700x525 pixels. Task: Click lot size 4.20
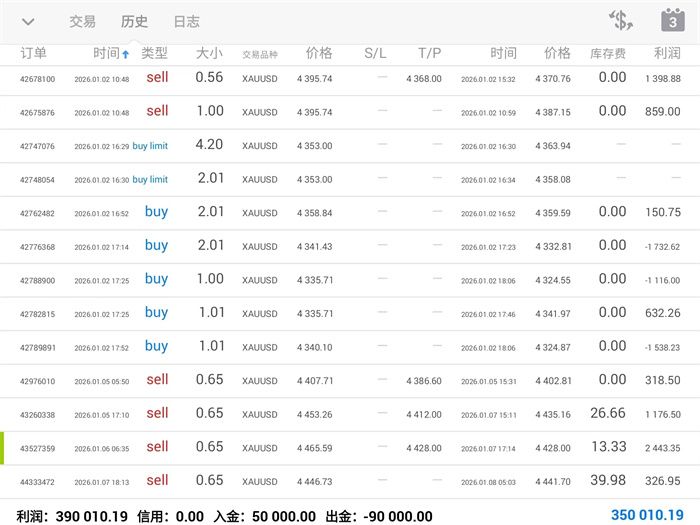209,144
